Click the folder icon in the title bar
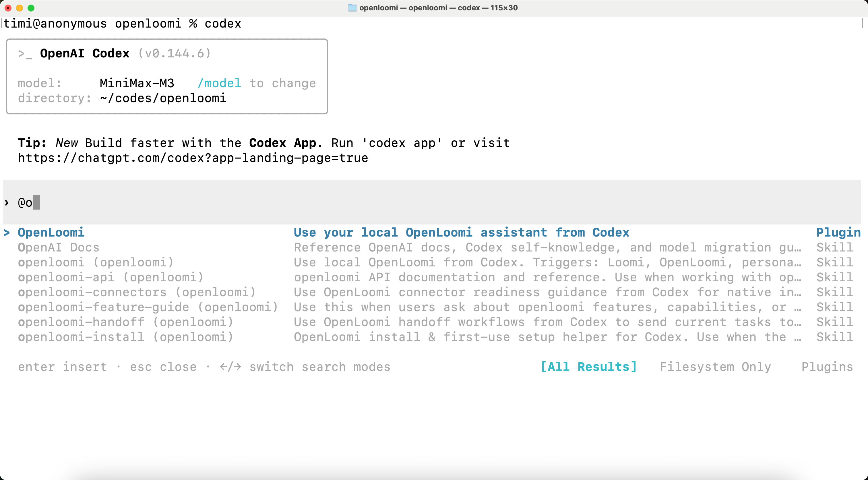Screen dimensions: 868x480 pos(352,8)
